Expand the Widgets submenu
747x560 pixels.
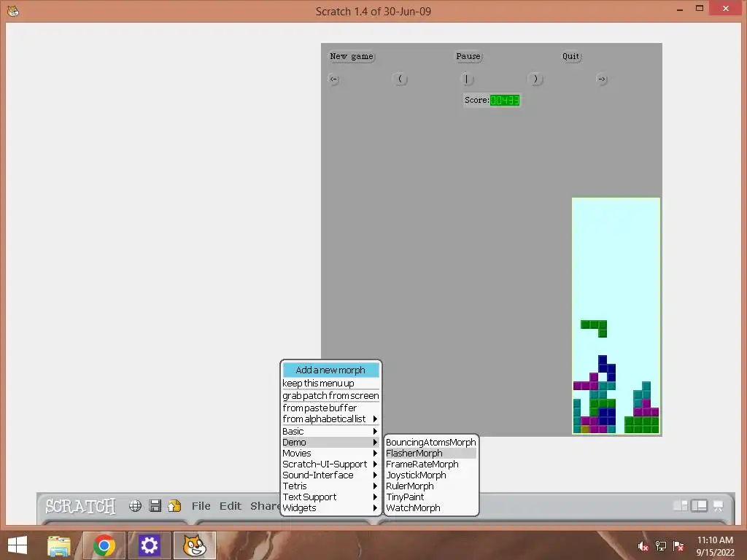(331, 508)
